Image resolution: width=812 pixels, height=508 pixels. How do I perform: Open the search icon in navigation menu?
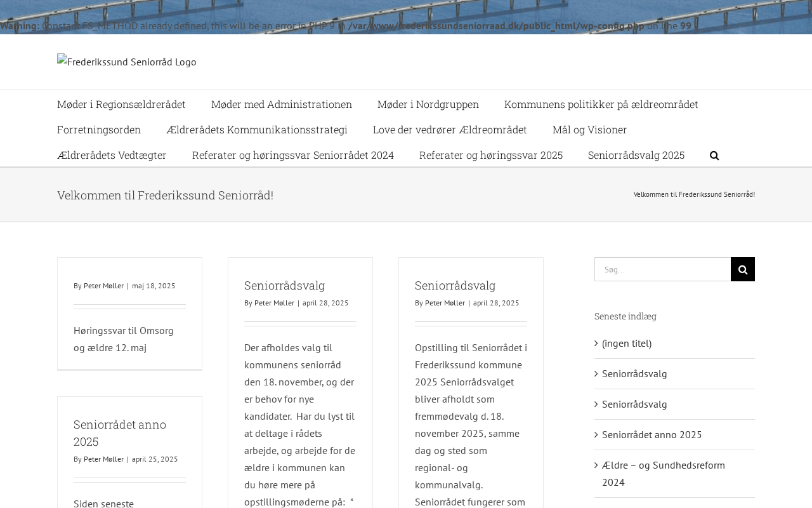point(714,155)
